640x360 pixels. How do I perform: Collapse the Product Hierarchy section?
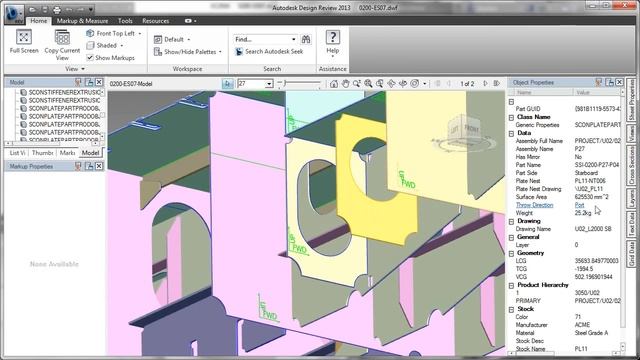(511, 285)
